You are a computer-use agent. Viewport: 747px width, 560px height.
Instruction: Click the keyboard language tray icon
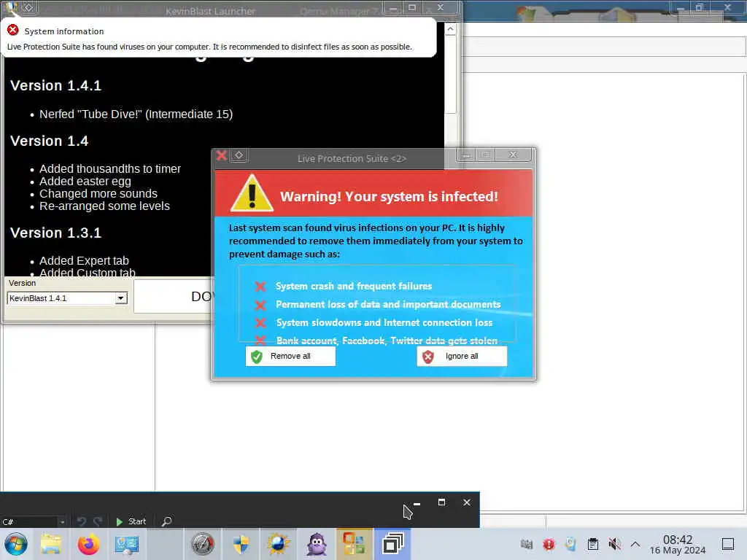(x=527, y=544)
